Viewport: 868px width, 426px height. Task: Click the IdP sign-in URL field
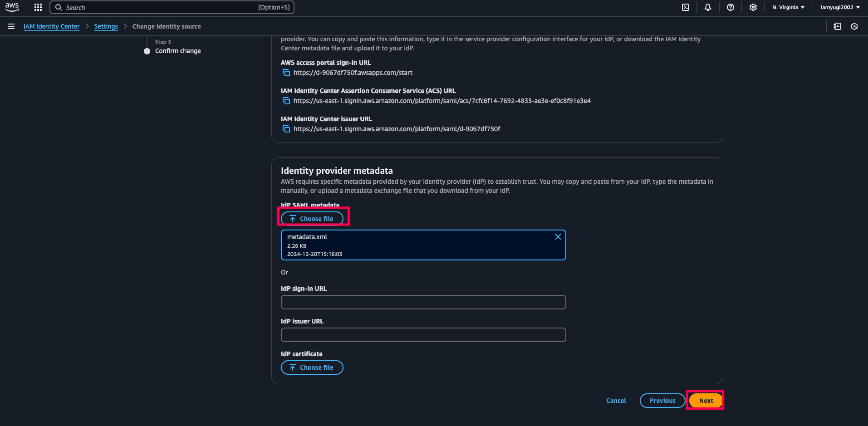point(423,302)
